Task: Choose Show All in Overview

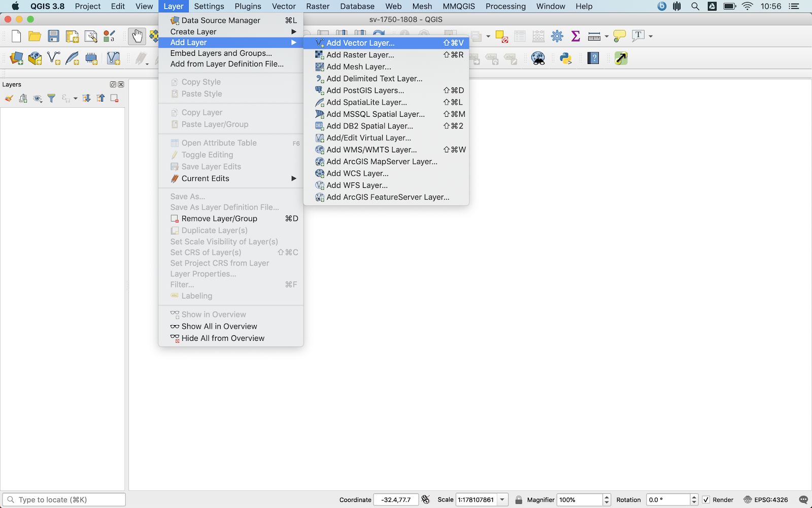Action: click(x=231, y=326)
